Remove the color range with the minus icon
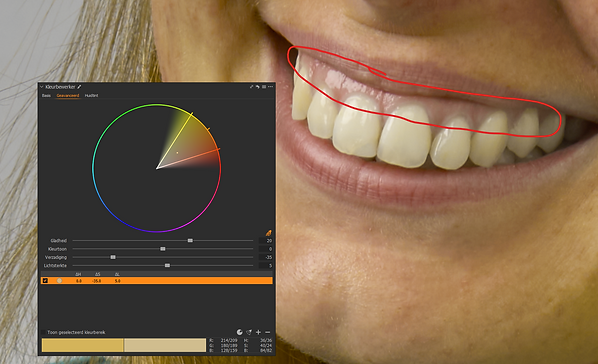The height and width of the screenshot is (364, 598). pos(268,332)
